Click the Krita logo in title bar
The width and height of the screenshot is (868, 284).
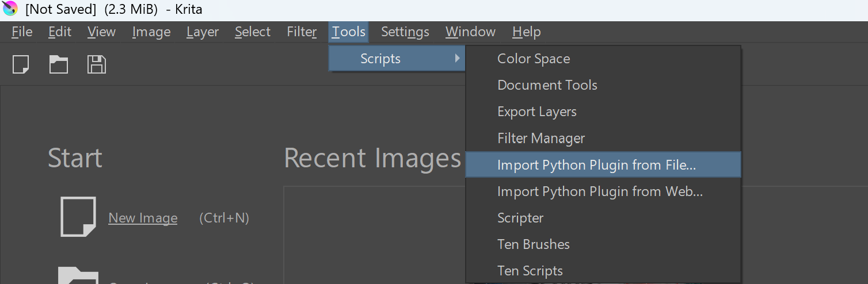point(10,9)
